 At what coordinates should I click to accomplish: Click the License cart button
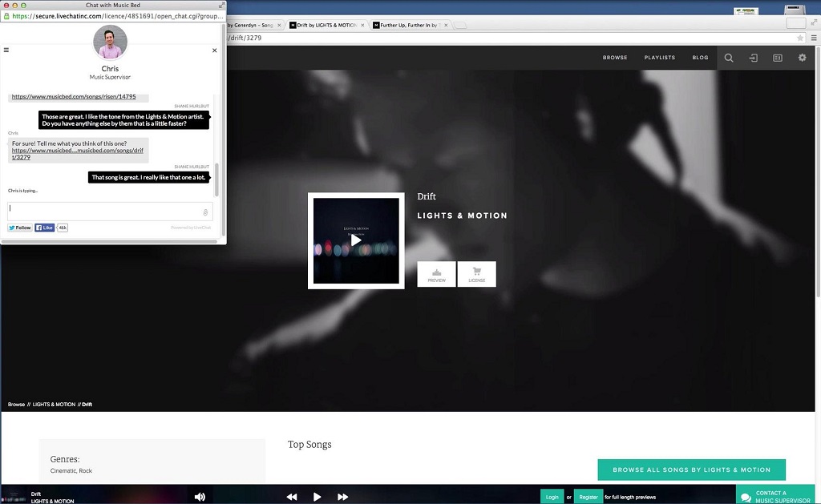pyautogui.click(x=476, y=274)
